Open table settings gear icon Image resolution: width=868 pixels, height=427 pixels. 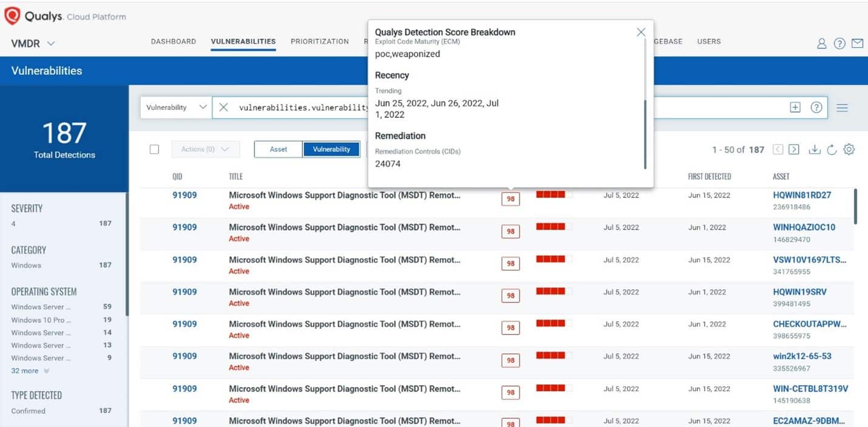coord(849,149)
